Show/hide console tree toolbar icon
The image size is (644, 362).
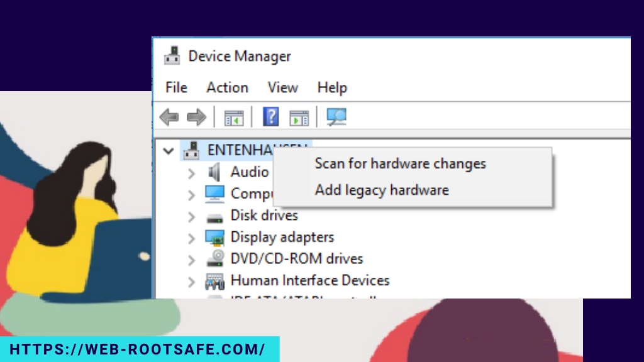coord(234,118)
